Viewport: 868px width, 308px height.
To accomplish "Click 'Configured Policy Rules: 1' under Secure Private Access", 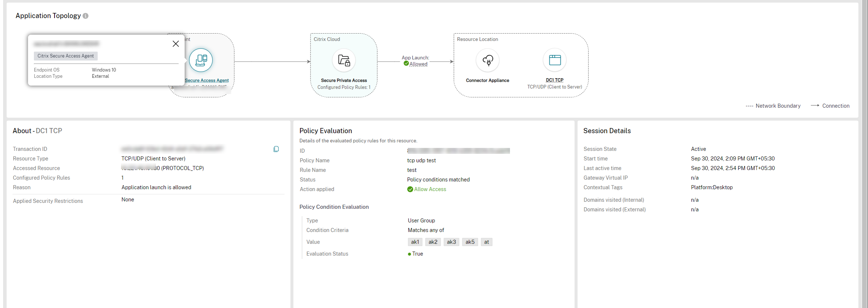I will [344, 87].
